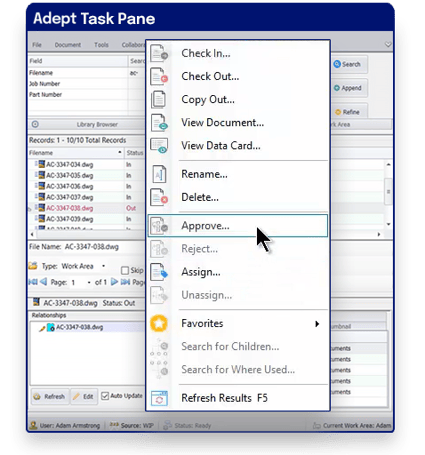The height and width of the screenshot is (455, 425).
Task: Click AC-3347-038.dwg icon in Relationships tree
Action: [51, 327]
